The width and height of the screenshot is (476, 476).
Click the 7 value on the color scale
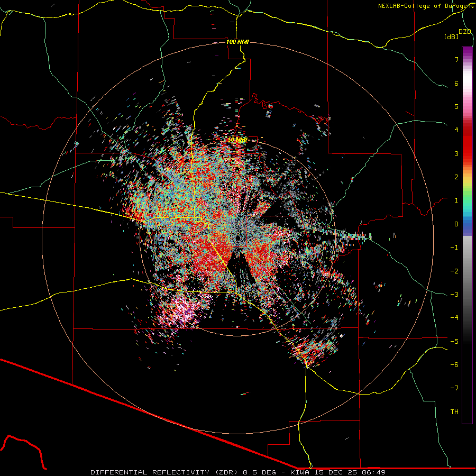456,59
